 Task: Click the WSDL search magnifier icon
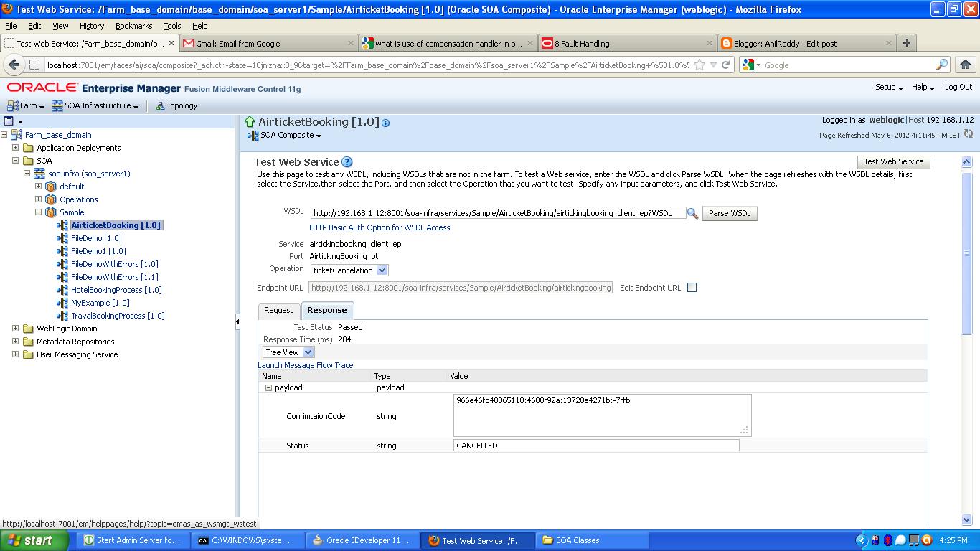pos(692,213)
